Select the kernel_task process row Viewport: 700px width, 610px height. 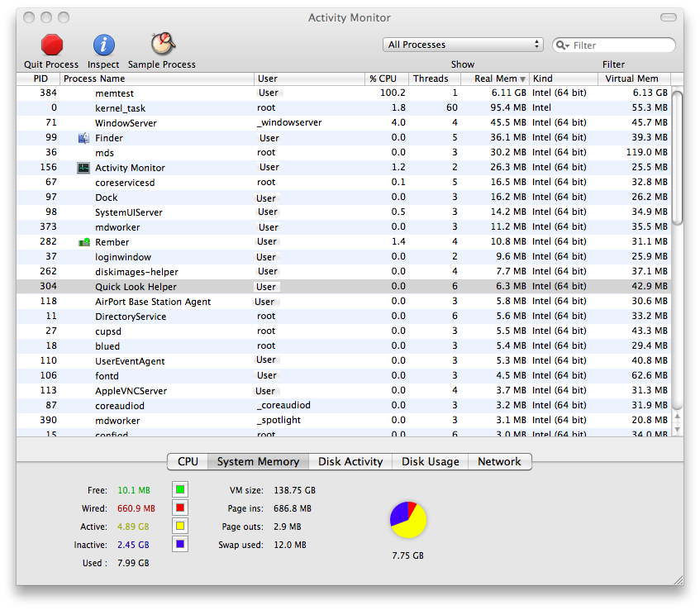pyautogui.click(x=344, y=108)
